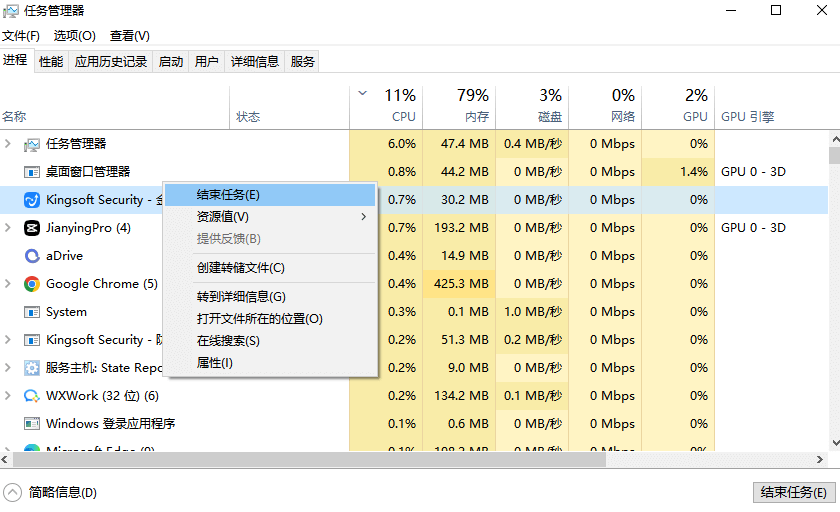This screenshot has width=840, height=512.
Task: Click the System process icon
Action: click(32, 312)
